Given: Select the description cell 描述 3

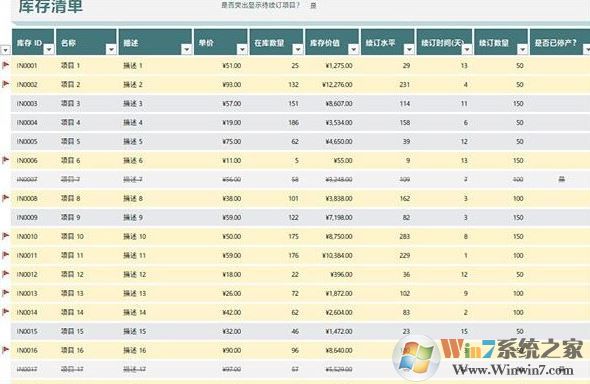Looking at the screenshot, I should tap(133, 103).
